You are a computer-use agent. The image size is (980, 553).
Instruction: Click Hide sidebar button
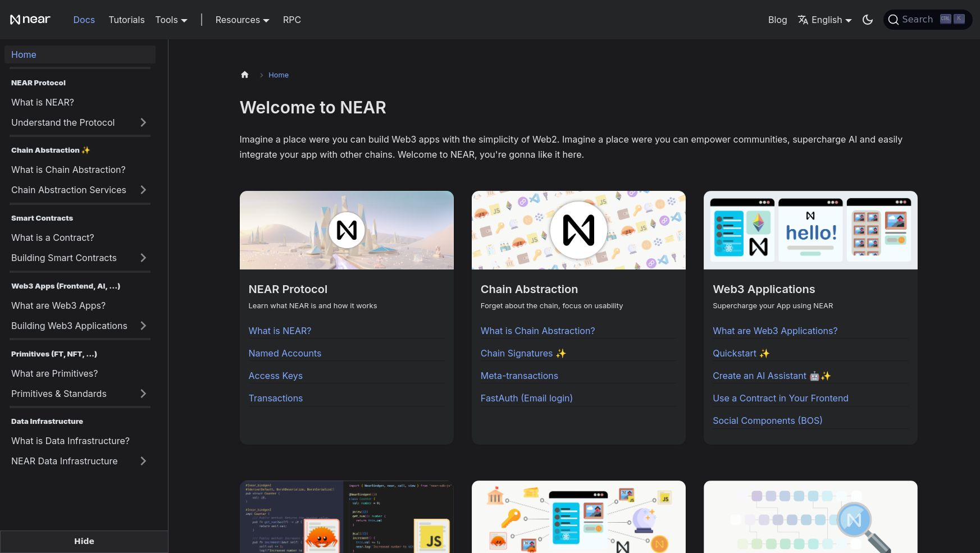point(84,541)
